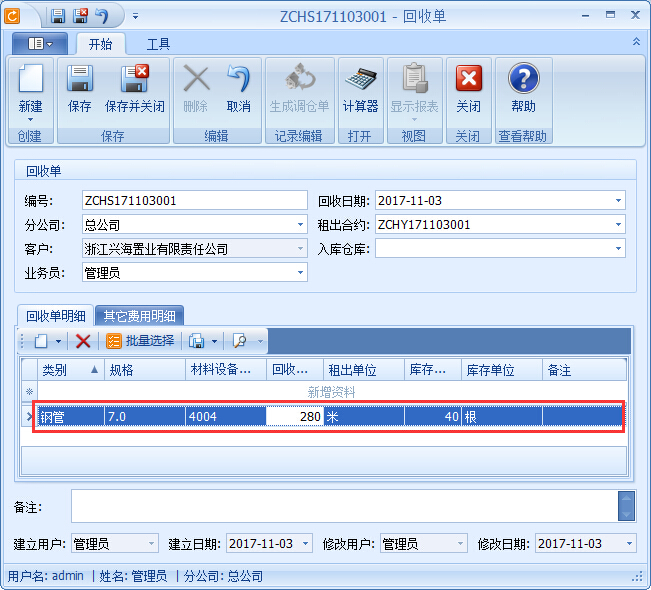
Task: Open the 入库仓库 dropdown
Action: click(x=619, y=248)
